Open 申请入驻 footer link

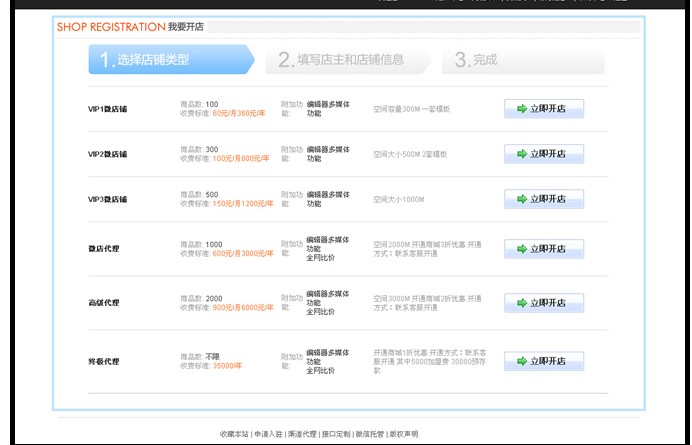click(x=268, y=434)
